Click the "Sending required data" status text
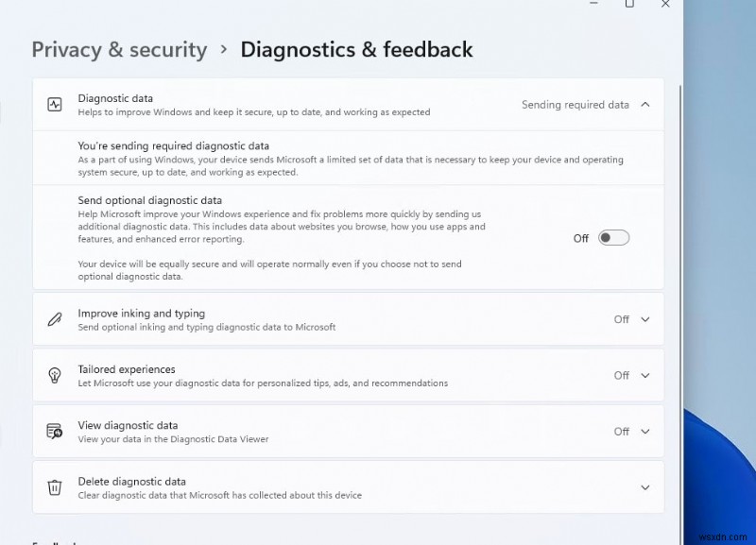 (575, 105)
